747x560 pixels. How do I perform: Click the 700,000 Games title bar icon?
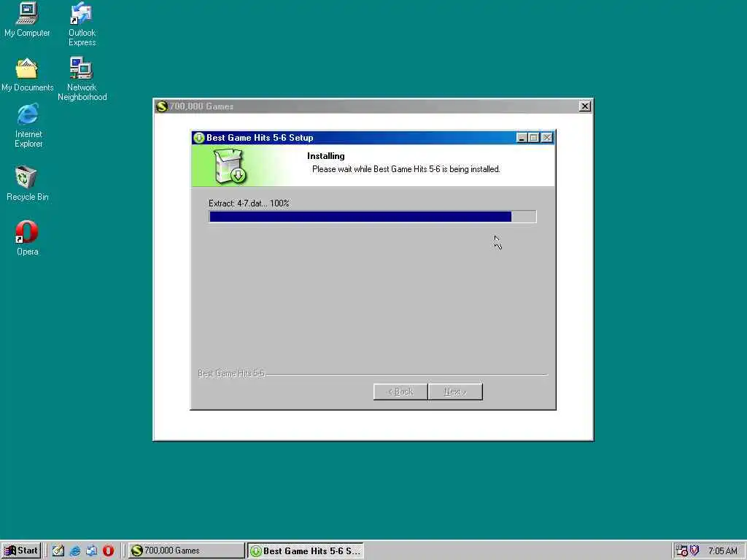(x=162, y=106)
